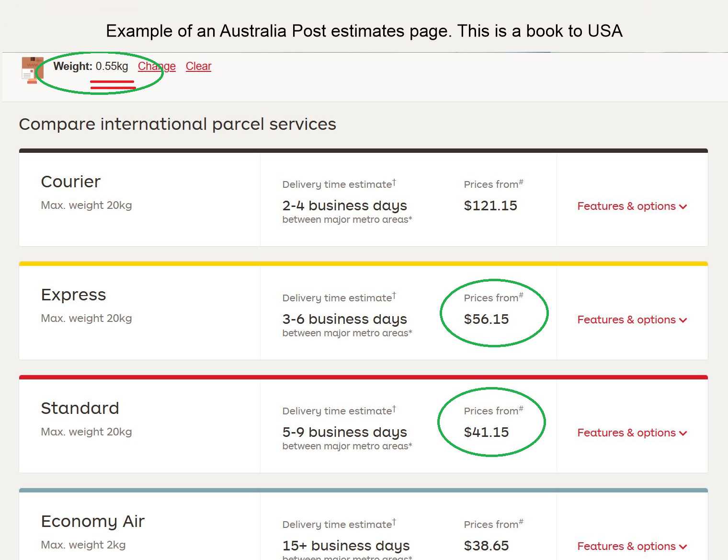Select the Express service heading

[x=73, y=295]
